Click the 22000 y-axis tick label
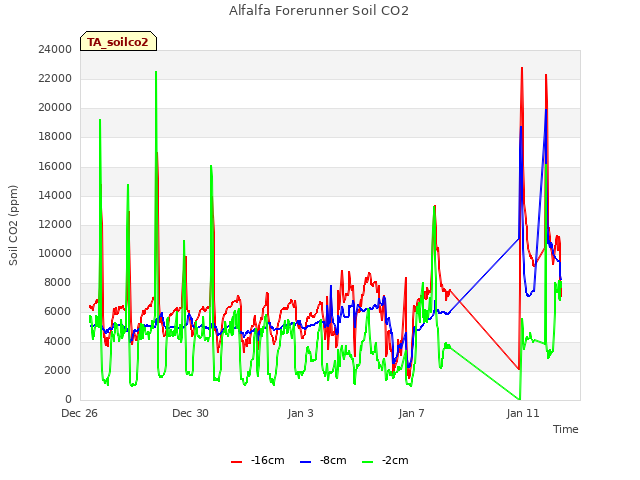Viewport: 640px width, 480px height. [55, 78]
